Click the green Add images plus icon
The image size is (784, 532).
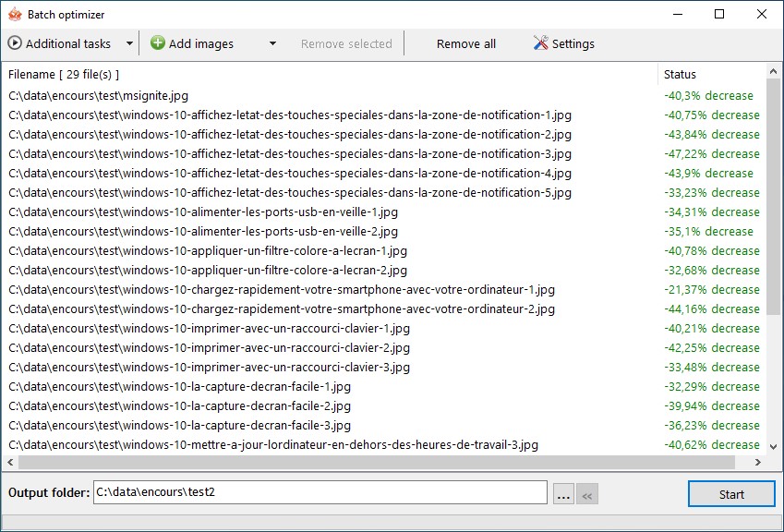[x=158, y=43]
